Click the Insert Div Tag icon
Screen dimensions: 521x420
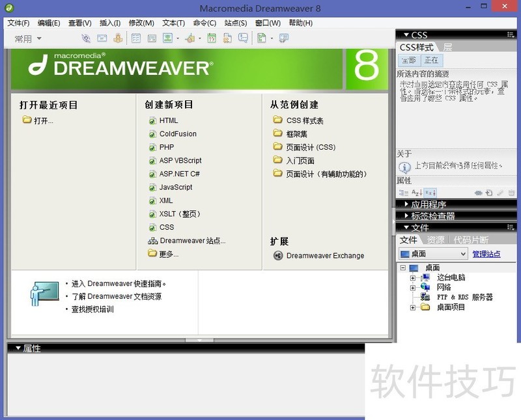(x=152, y=38)
